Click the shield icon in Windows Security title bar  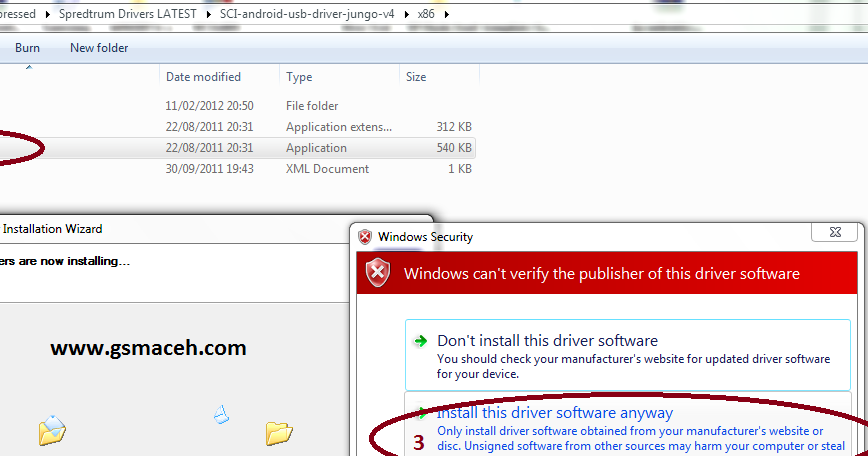click(365, 237)
